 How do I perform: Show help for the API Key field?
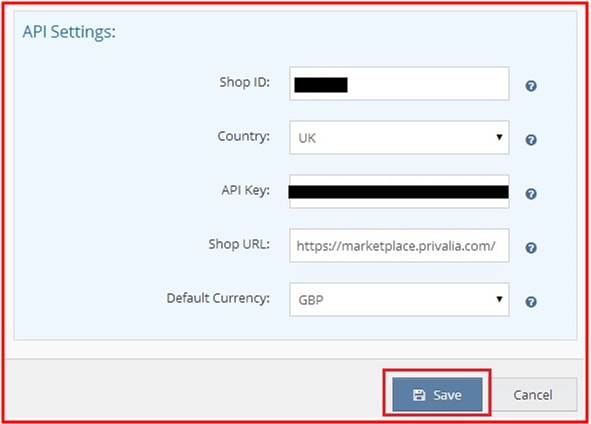tap(531, 194)
